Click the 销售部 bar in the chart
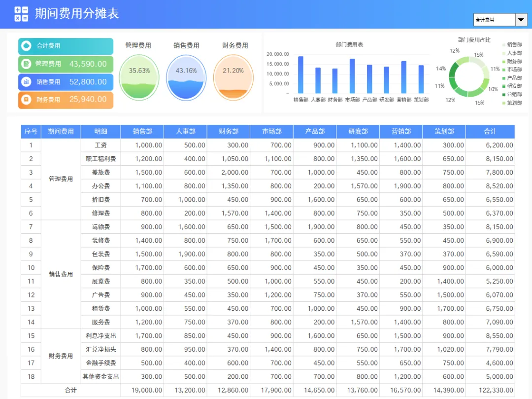532x399 pixels. [x=300, y=74]
